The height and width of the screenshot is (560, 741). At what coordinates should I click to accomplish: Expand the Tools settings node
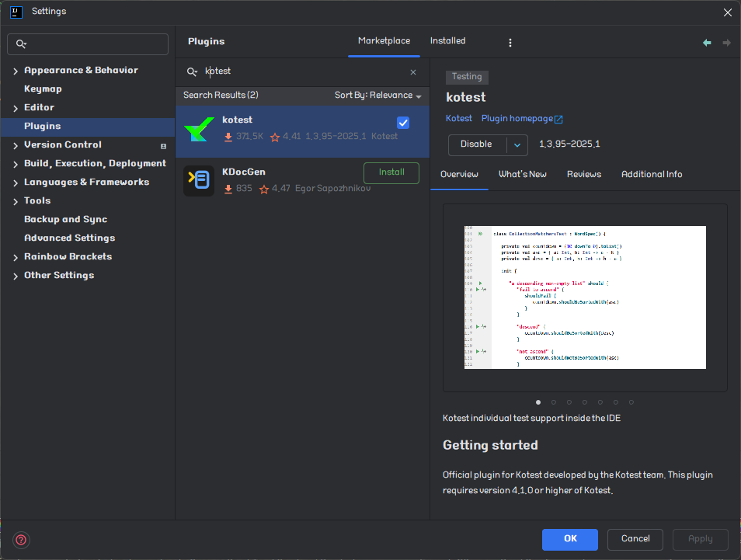(x=16, y=201)
